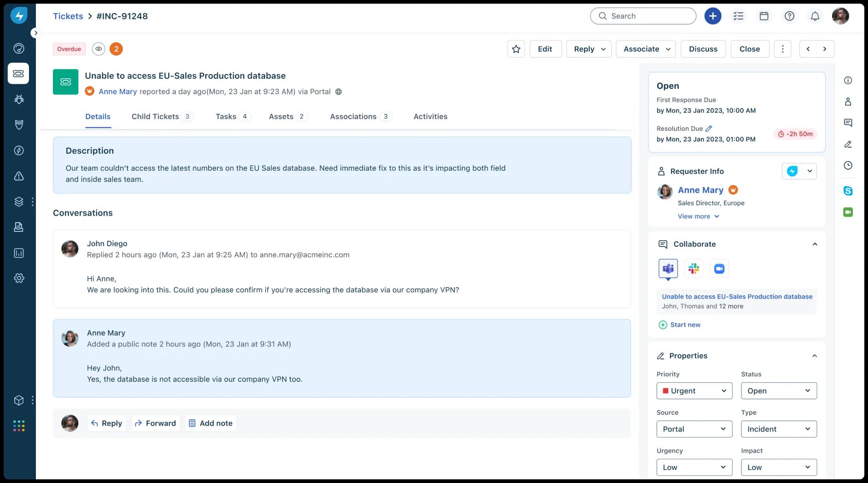
Task: Expand the Associate dropdown button
Action: point(646,49)
